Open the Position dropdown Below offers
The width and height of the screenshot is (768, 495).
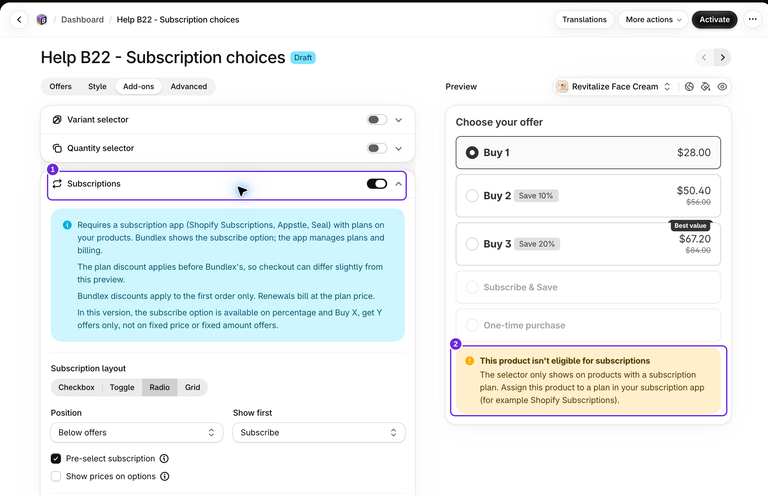pyautogui.click(x=137, y=432)
